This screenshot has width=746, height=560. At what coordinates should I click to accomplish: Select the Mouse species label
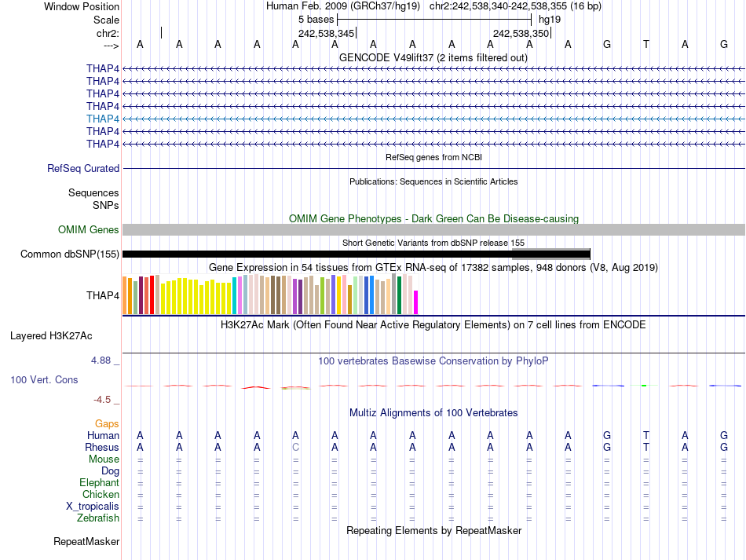(104, 459)
